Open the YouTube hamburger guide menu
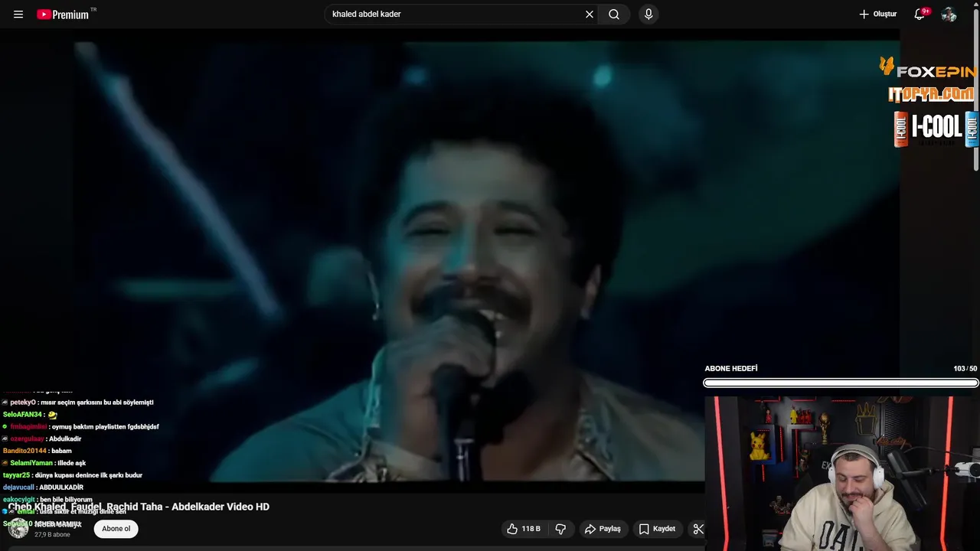 coord(18,15)
